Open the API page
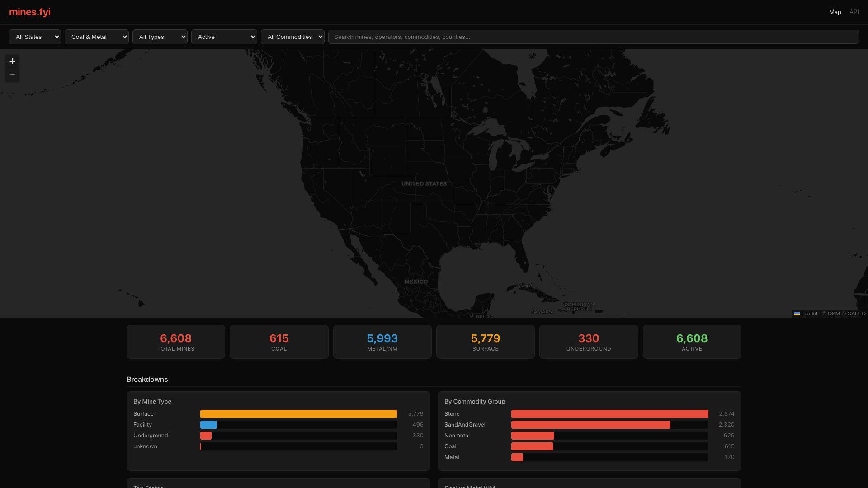Image resolution: width=868 pixels, height=488 pixels. coord(854,12)
